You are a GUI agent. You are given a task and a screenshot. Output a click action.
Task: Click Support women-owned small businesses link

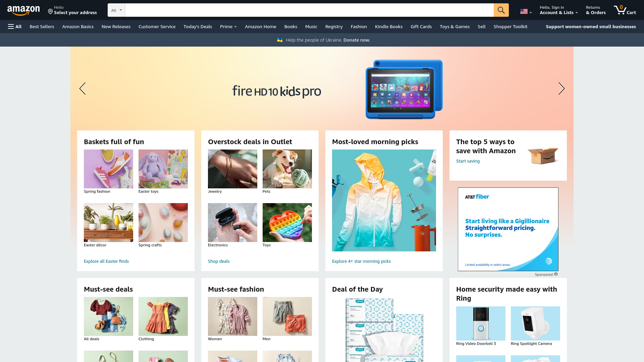click(x=591, y=26)
